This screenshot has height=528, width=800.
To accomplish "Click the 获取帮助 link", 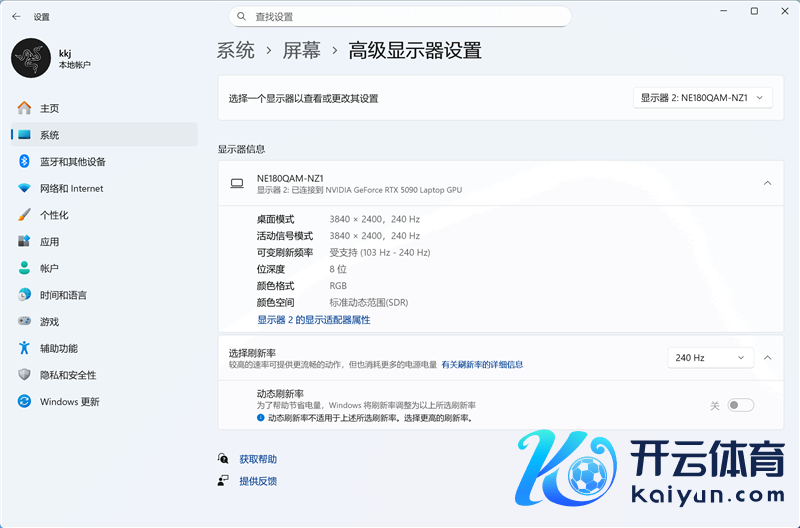I will (x=258, y=459).
